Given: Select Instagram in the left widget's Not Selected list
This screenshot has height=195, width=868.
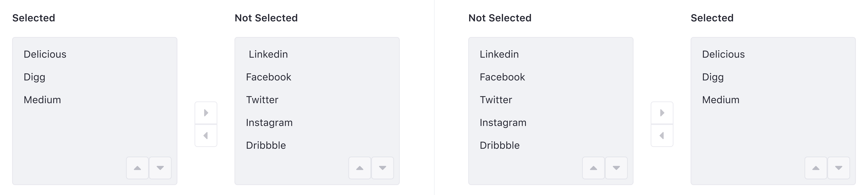Looking at the screenshot, I should pos(269,123).
